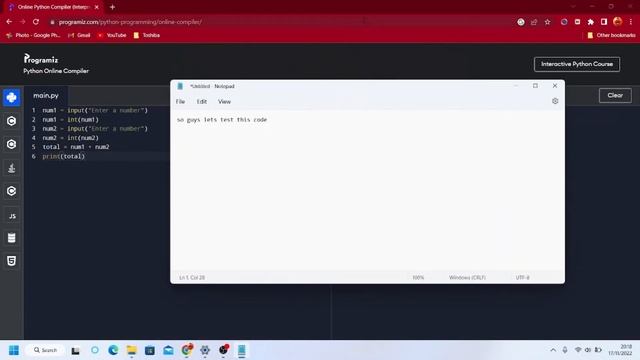The height and width of the screenshot is (360, 640).
Task: Choose the Java compiler icon in Programiz sidebar
Action: (11, 168)
